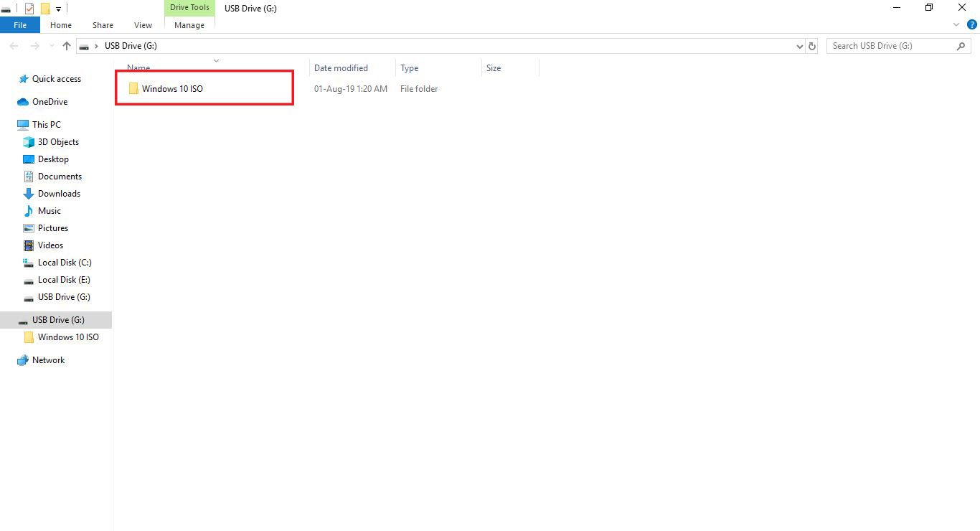Switch to the Share ribbon tab

click(103, 25)
